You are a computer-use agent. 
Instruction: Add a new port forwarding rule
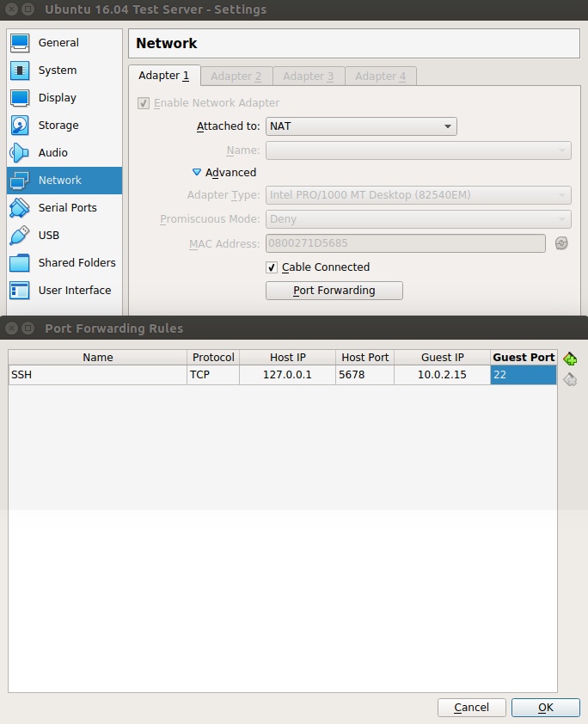click(570, 359)
